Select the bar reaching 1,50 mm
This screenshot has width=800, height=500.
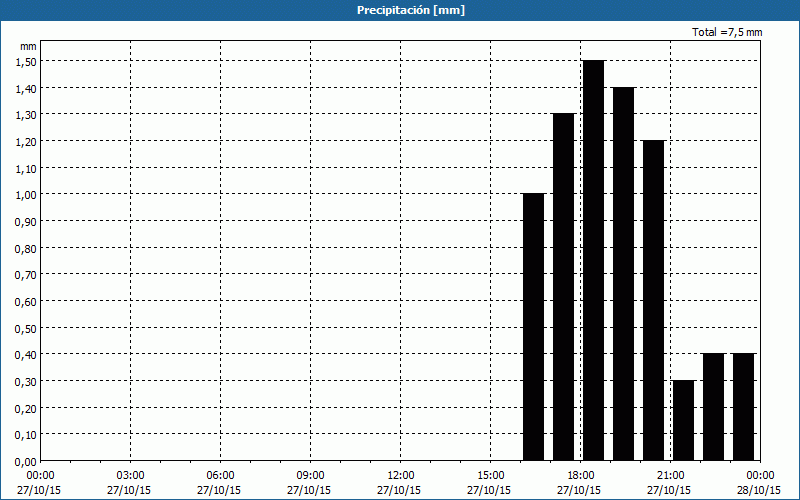[593, 260]
